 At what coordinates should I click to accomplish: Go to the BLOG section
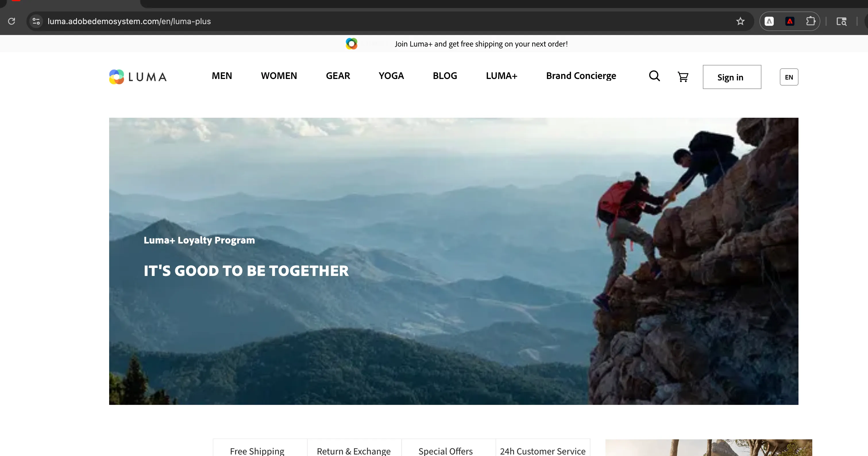click(445, 76)
